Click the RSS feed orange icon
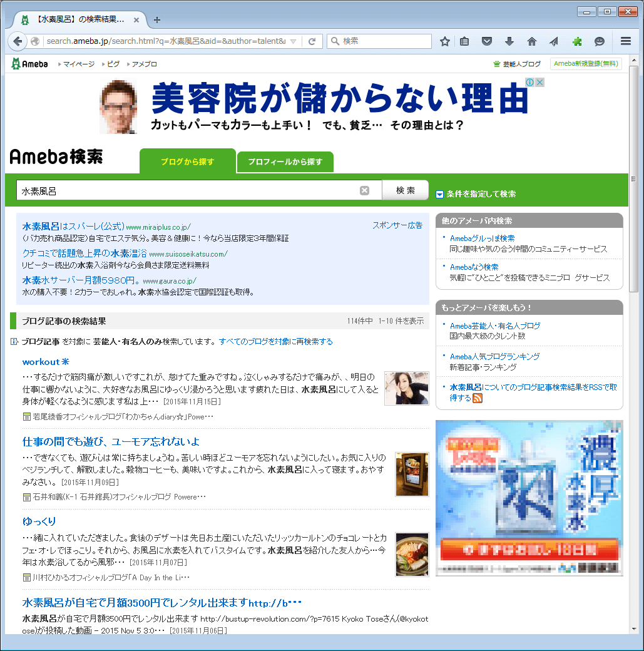This screenshot has width=644, height=651. [x=478, y=398]
